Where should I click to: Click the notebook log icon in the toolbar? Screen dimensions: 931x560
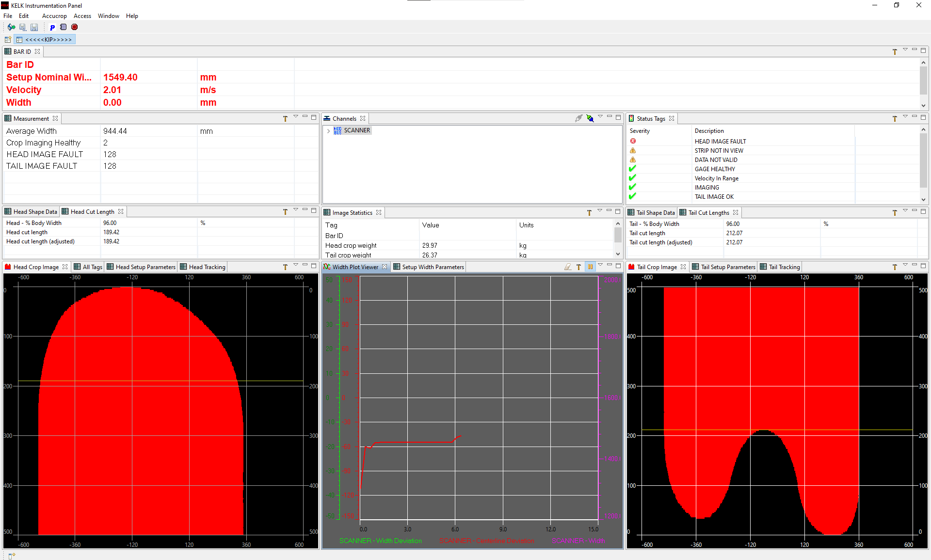pyautogui.click(x=63, y=27)
